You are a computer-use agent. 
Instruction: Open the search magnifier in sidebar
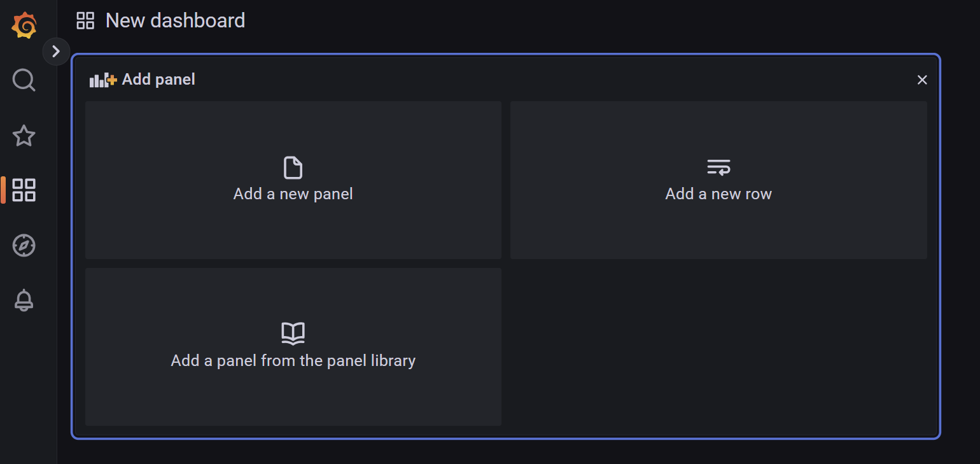click(24, 80)
